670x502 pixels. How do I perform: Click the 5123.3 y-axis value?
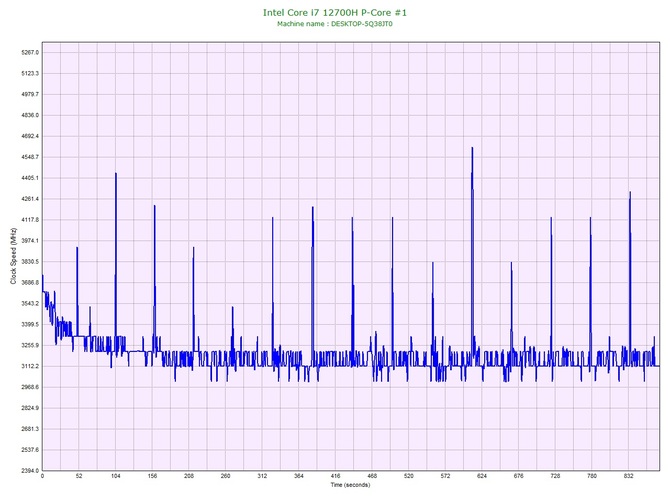tap(30, 73)
